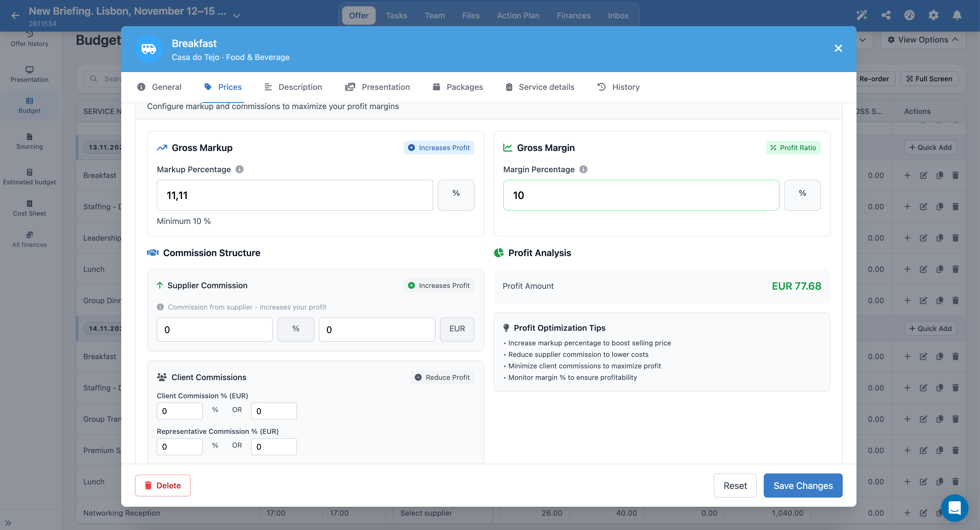Expand the sidebar with double chevron
980x530 pixels.
(8, 523)
